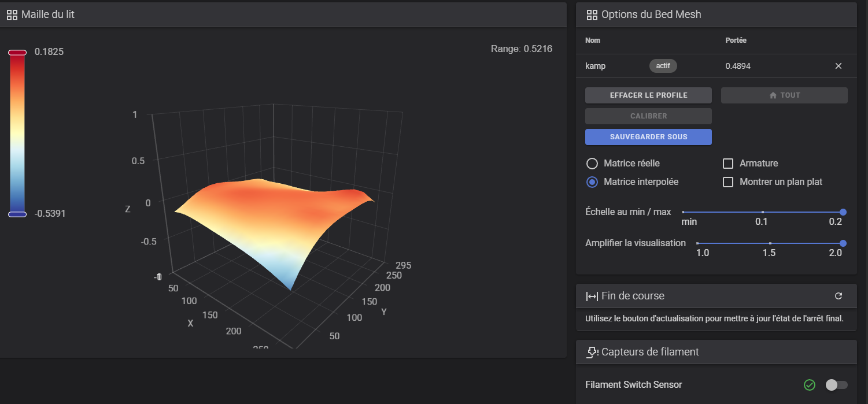
Task: Click the green Filament Switch Sensor status check
Action: (810, 385)
